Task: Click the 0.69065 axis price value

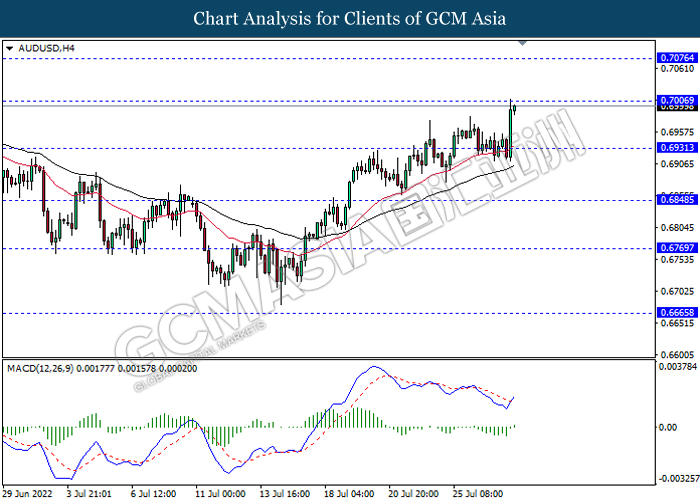Action: (677, 164)
